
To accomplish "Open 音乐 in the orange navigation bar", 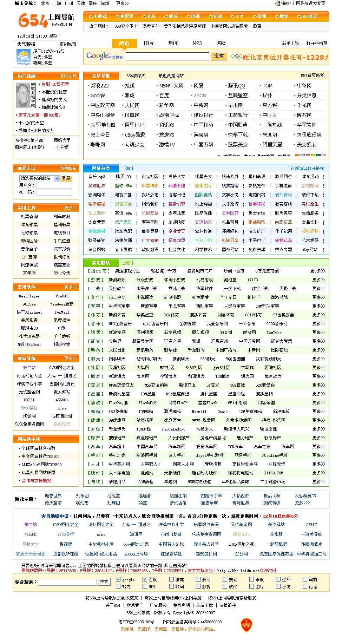I will coord(149,17).
